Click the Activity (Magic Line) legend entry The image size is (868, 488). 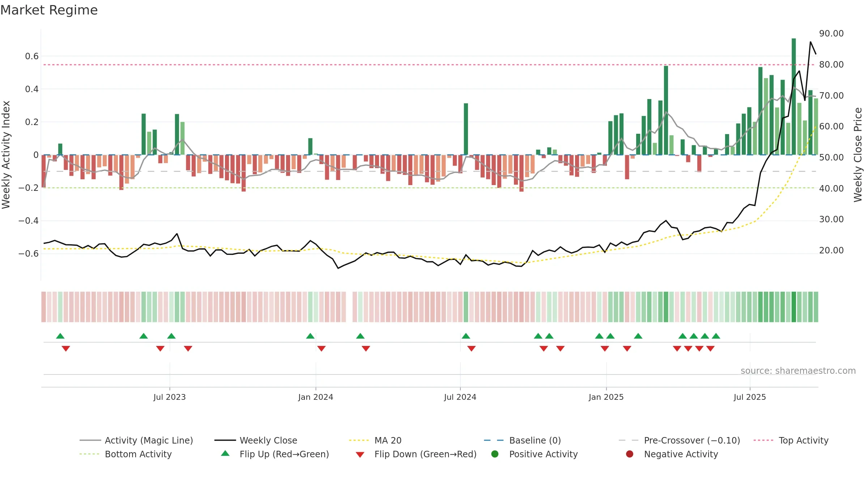tap(136, 440)
